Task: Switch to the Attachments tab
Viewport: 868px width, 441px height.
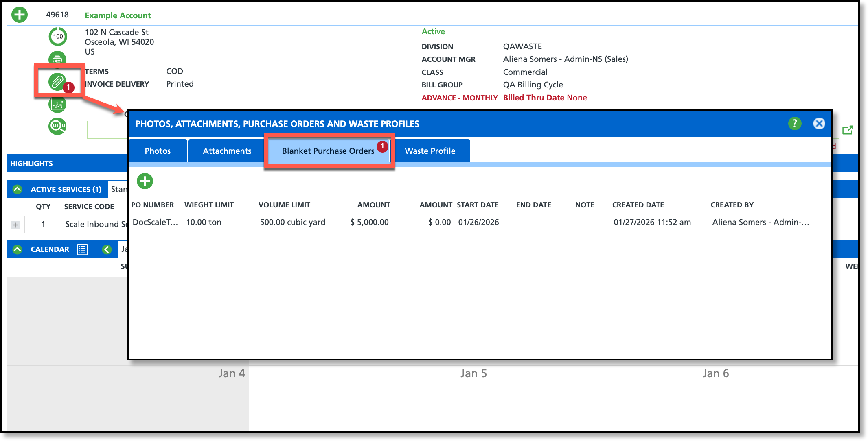Action: pyautogui.click(x=227, y=151)
